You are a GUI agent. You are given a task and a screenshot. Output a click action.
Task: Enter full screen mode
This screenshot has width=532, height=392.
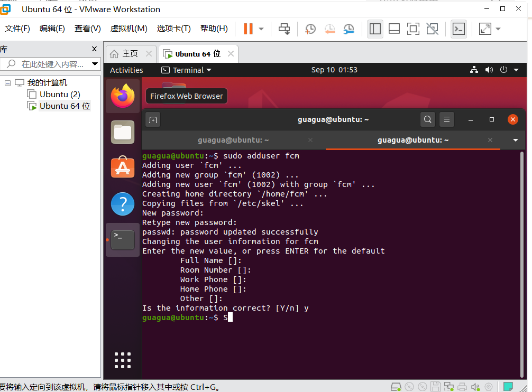(x=413, y=29)
